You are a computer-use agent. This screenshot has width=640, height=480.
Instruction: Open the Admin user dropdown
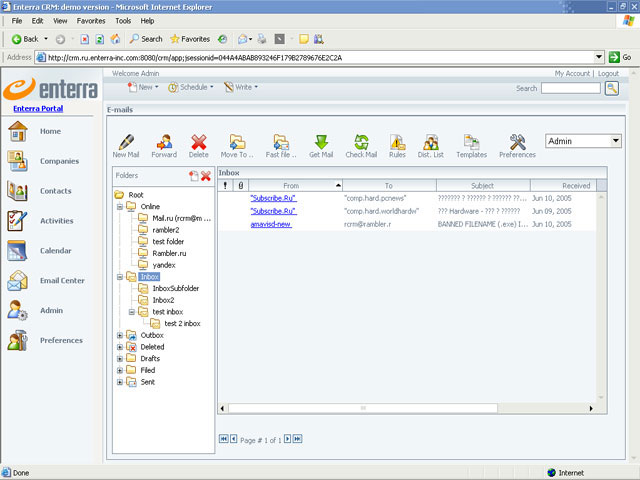[x=583, y=141]
